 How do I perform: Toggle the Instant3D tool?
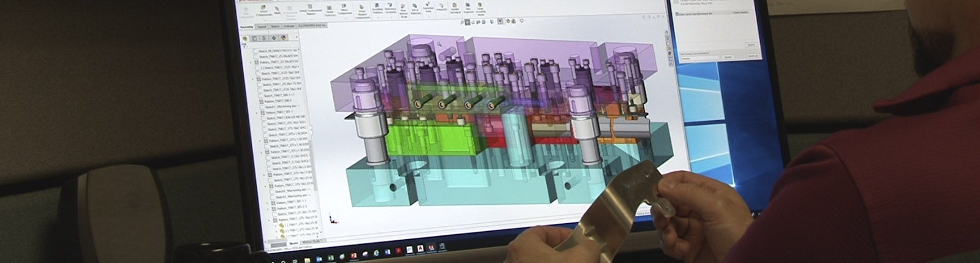(443, 8)
